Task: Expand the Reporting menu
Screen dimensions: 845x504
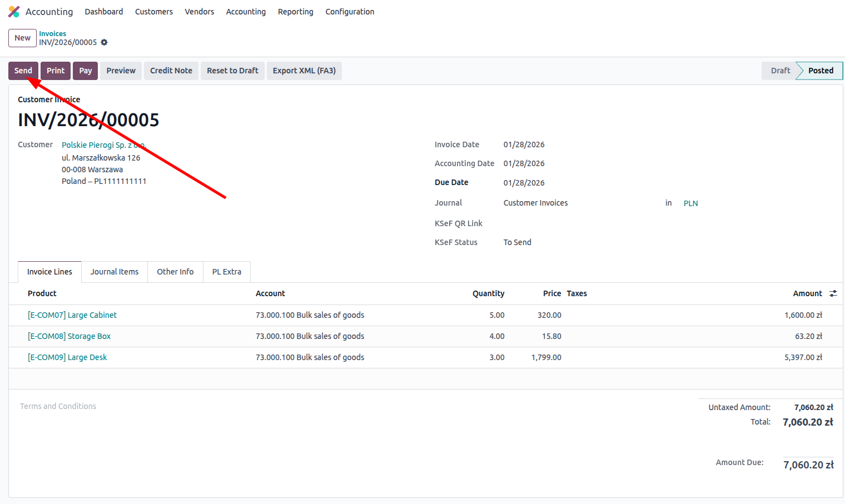Action: tap(295, 12)
